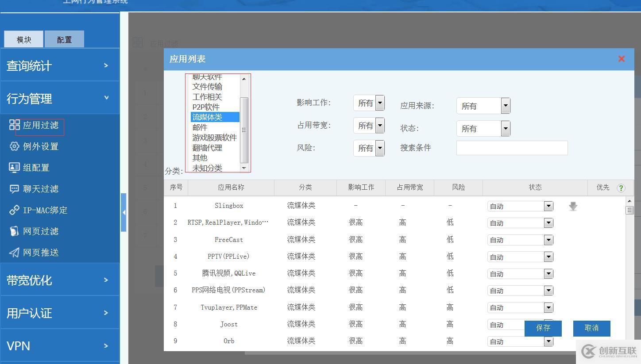641x364 pixels.
Task: Open status dropdown for PPTV(PPLive) row
Action: pyautogui.click(x=548, y=257)
